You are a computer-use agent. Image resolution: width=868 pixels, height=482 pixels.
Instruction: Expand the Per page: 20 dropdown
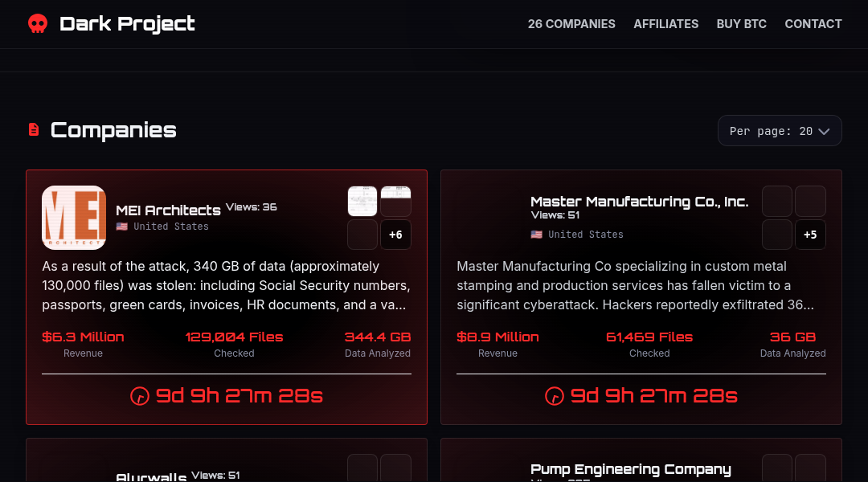pyautogui.click(x=780, y=131)
